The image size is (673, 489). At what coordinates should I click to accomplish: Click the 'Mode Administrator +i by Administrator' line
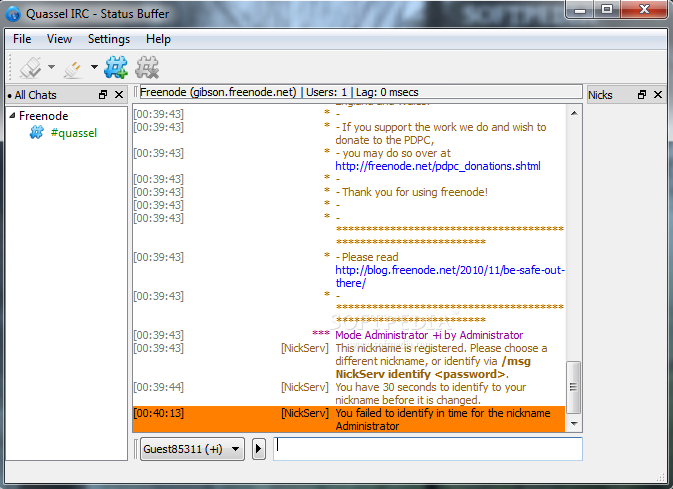(x=429, y=335)
